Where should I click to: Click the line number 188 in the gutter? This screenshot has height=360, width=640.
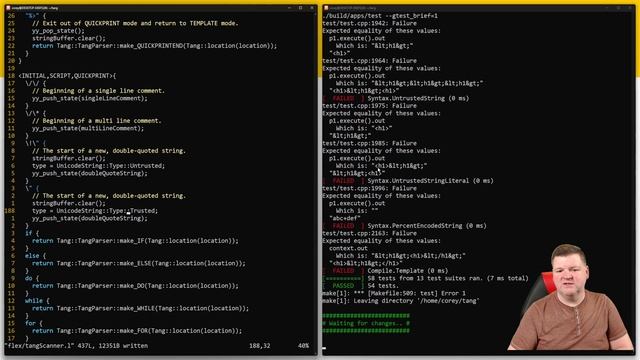[x=10, y=211]
